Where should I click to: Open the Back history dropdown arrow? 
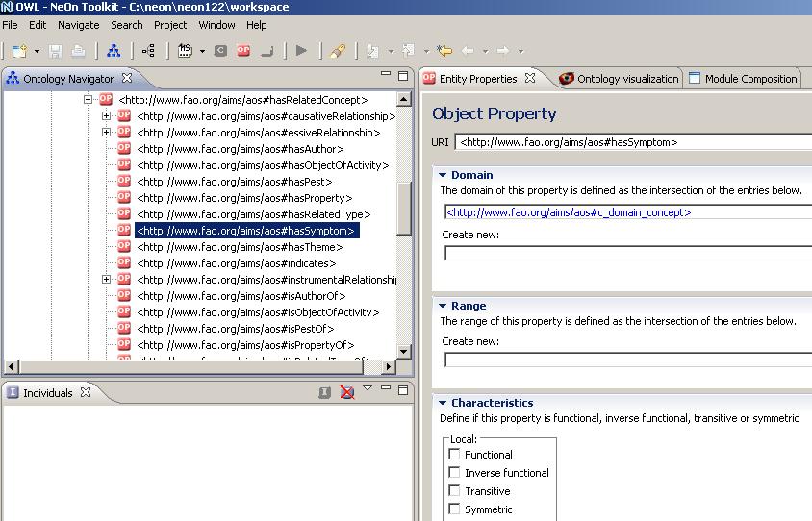point(485,51)
